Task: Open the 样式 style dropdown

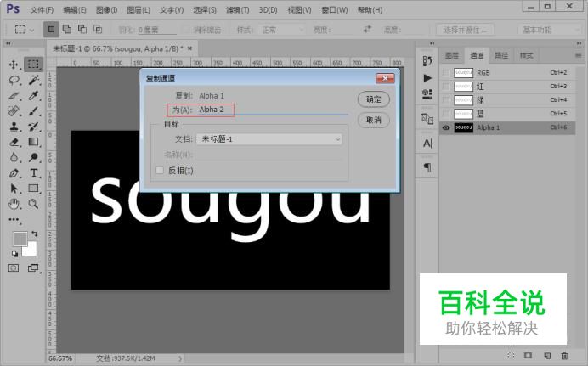Action: [281, 30]
